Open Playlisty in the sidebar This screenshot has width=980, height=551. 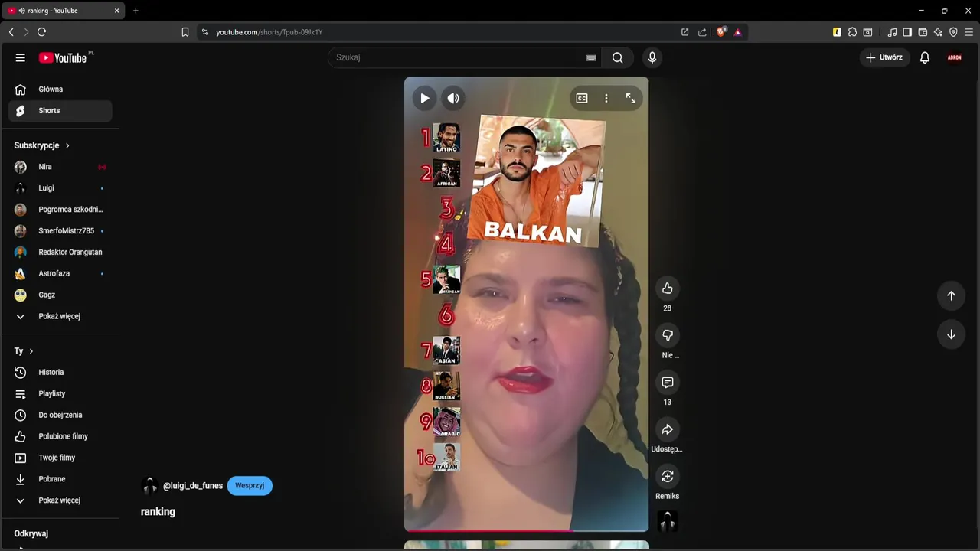(x=60, y=394)
